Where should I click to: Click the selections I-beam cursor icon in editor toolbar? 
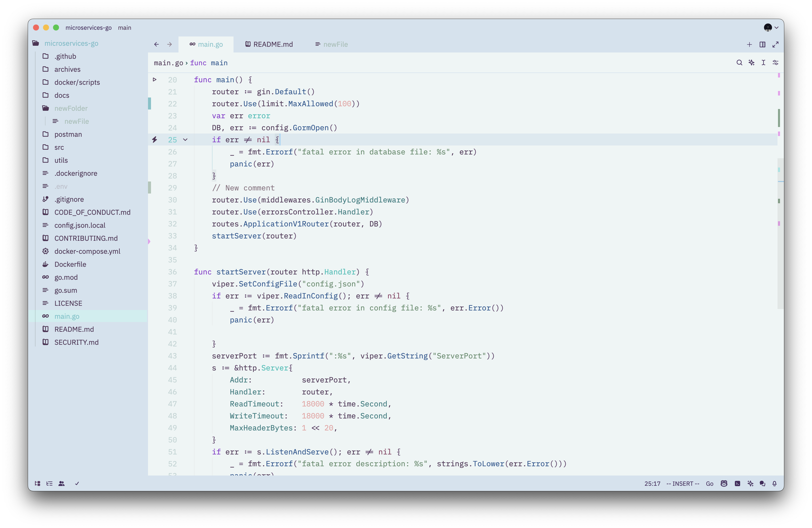763,62
